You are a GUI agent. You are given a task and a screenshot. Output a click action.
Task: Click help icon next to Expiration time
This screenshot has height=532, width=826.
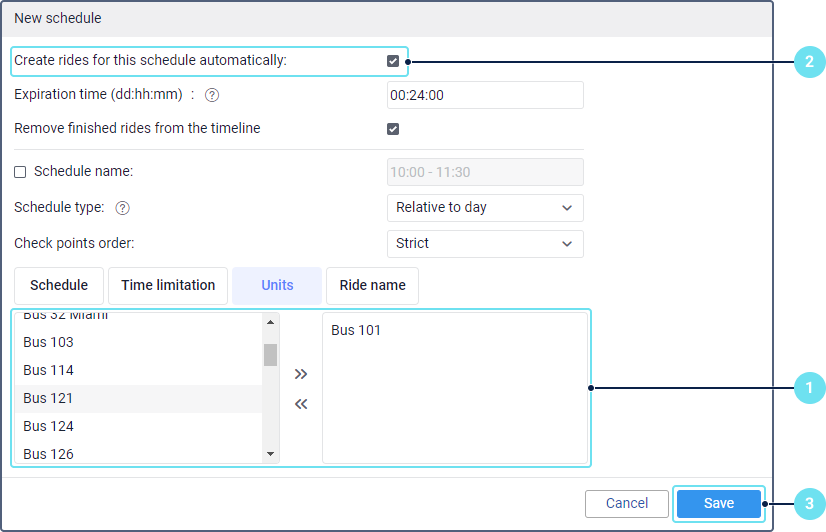211,96
